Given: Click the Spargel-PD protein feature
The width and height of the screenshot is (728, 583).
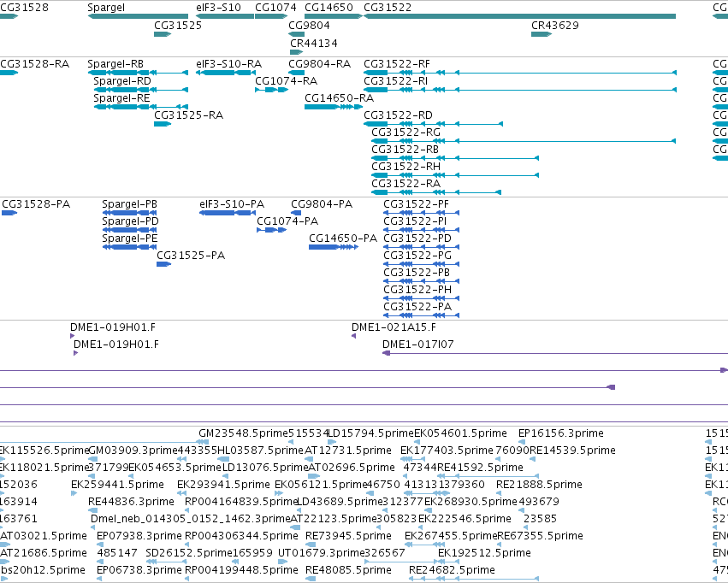Looking at the screenshot, I should tap(129, 230).
